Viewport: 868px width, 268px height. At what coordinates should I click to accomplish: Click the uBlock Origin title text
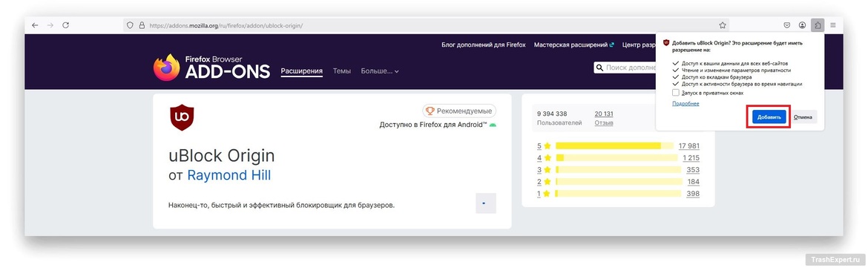221,156
